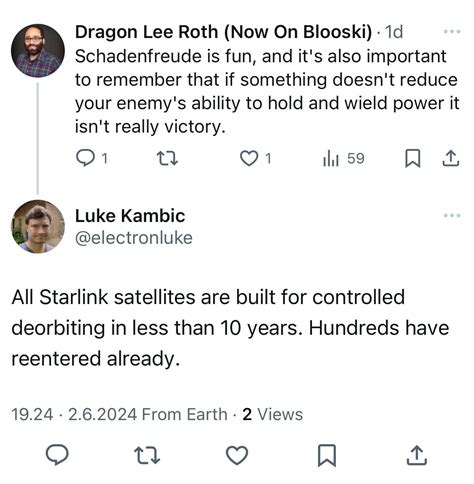Open the 19.24 · 2.6.2024 timestamp
The image size is (474, 484).
74,414
